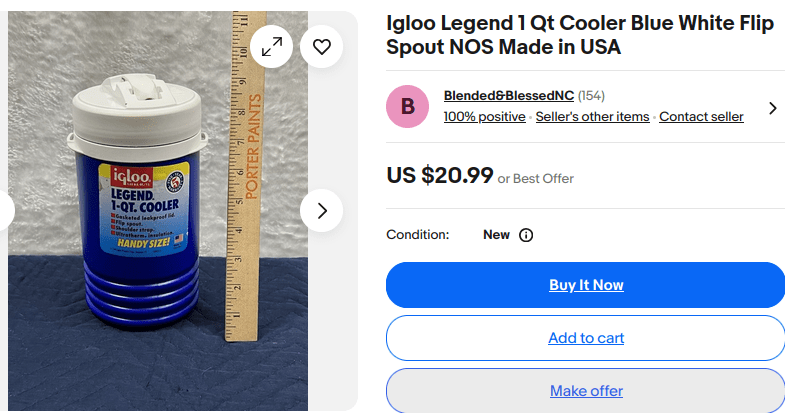This screenshot has height=413, width=785.
Task: Show the next product image
Action: coord(321,210)
